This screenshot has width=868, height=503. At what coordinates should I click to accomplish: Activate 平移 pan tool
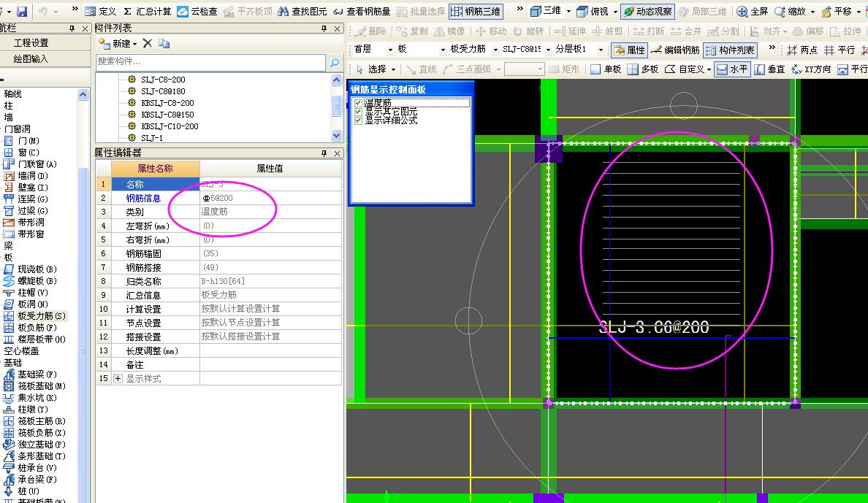(x=837, y=11)
